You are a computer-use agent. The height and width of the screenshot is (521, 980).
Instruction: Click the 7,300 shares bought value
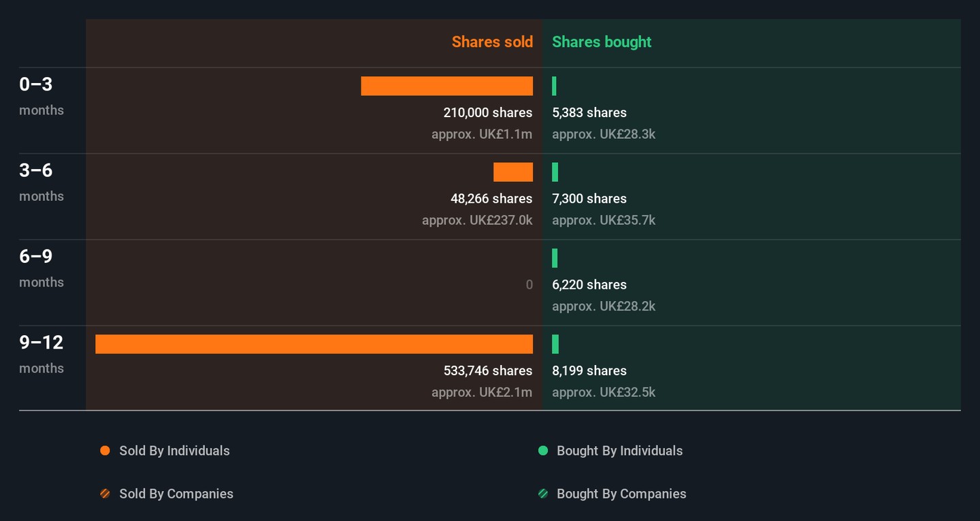(x=589, y=199)
